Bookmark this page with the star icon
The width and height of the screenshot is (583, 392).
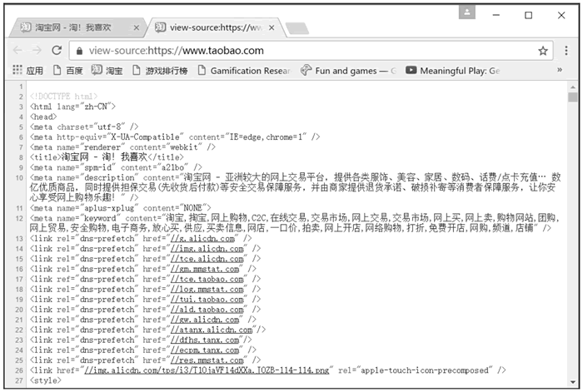pos(543,51)
